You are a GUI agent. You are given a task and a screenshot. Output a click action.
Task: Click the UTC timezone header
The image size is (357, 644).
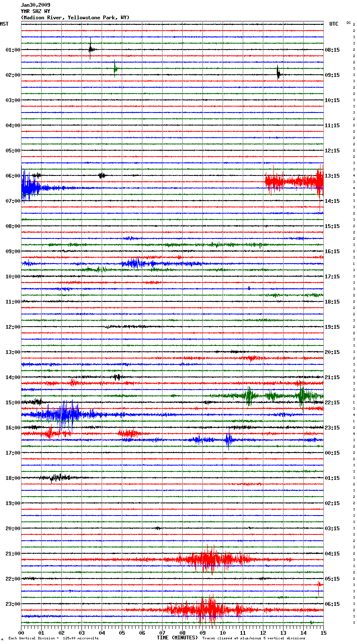[333, 24]
